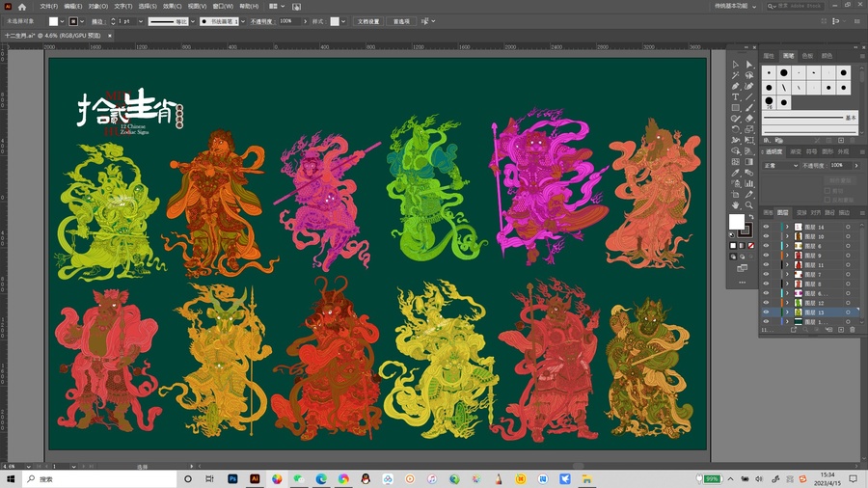868x488 pixels.
Task: Toggle visibility of layer 图层 14
Action: click(x=766, y=227)
